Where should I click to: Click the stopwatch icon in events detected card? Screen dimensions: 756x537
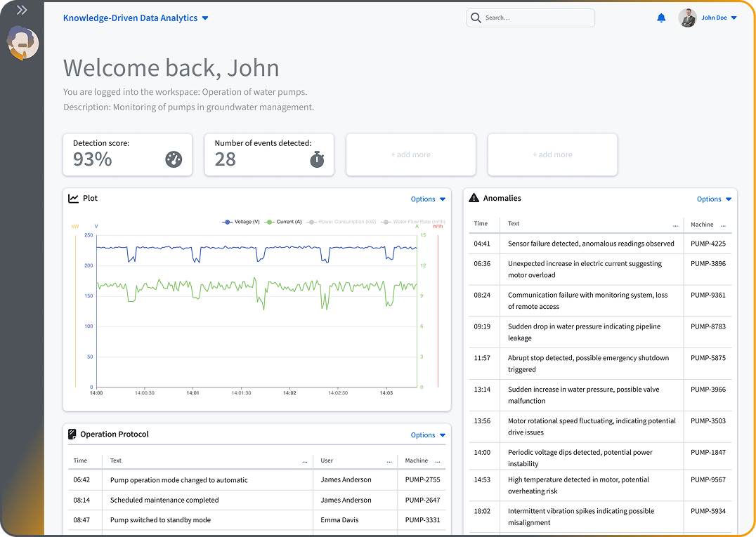pyautogui.click(x=317, y=159)
